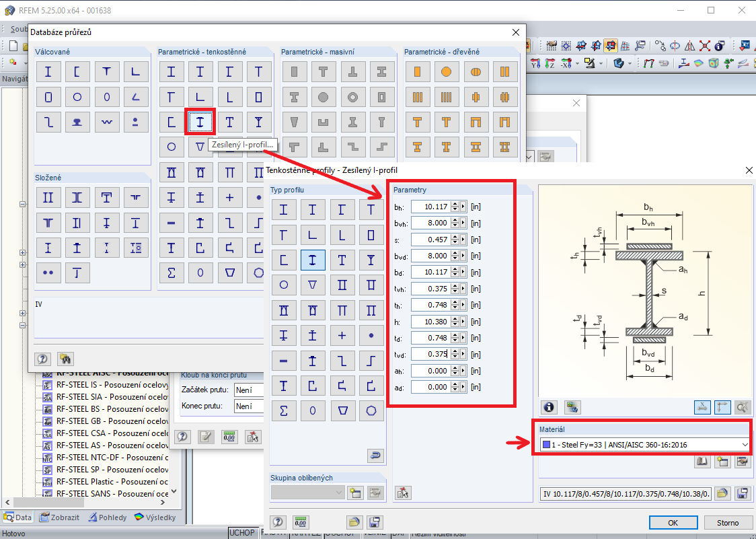Switch to the Data tab in the navigator
The image size is (756, 539).
18,517
